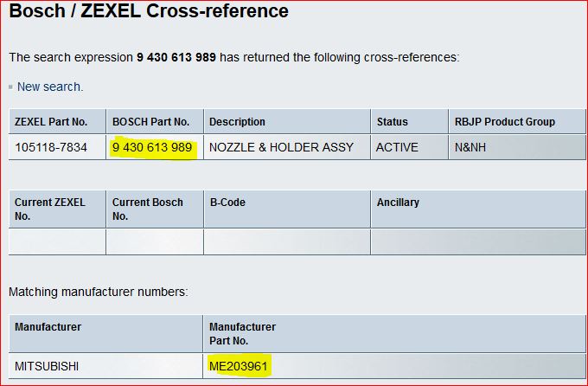This screenshot has width=588, height=386.
Task: Click the square bullet before New search
Action: (x=11, y=87)
